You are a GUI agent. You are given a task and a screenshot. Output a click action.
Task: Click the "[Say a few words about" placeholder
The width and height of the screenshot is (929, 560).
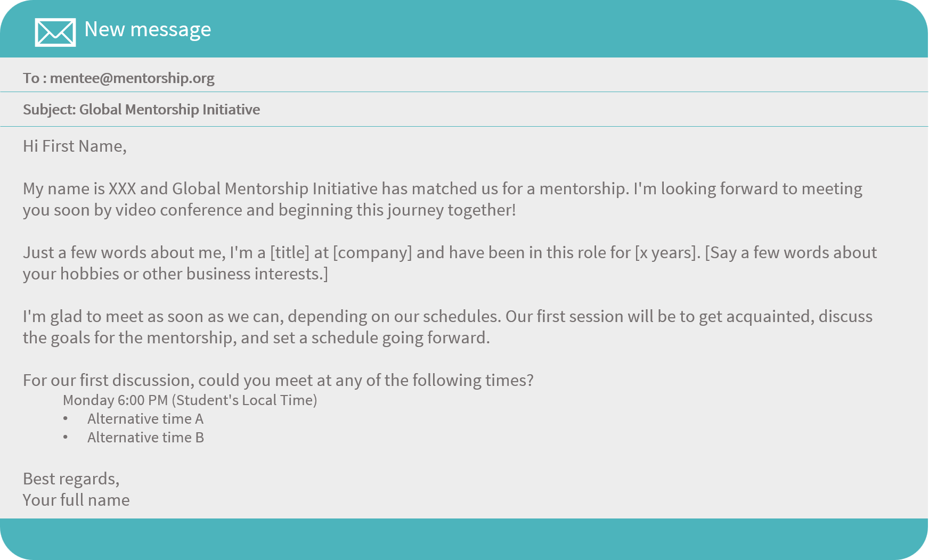tap(791, 253)
